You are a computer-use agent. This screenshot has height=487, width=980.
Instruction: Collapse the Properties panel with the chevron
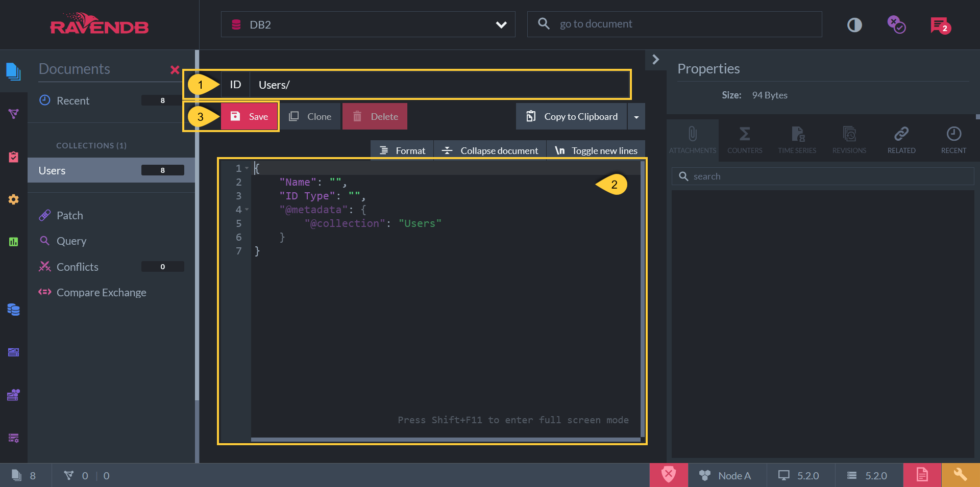point(656,60)
